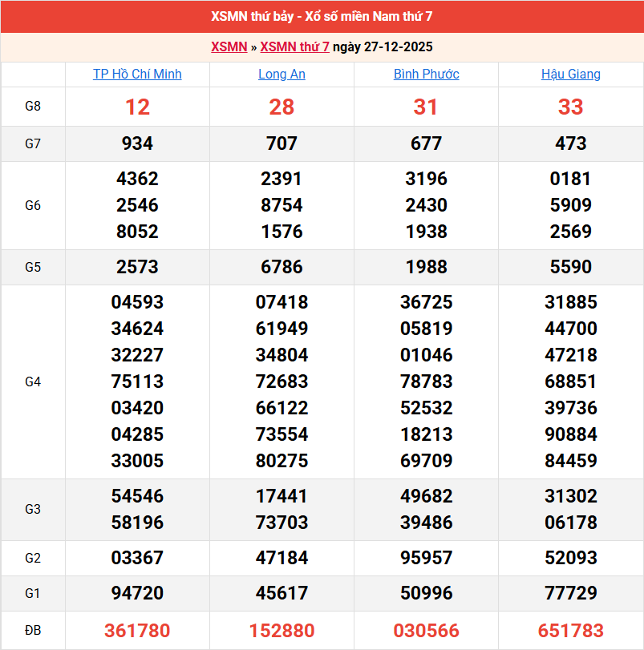
Task: Click the G8 number 33 under Hậu Giang
Action: click(x=571, y=107)
